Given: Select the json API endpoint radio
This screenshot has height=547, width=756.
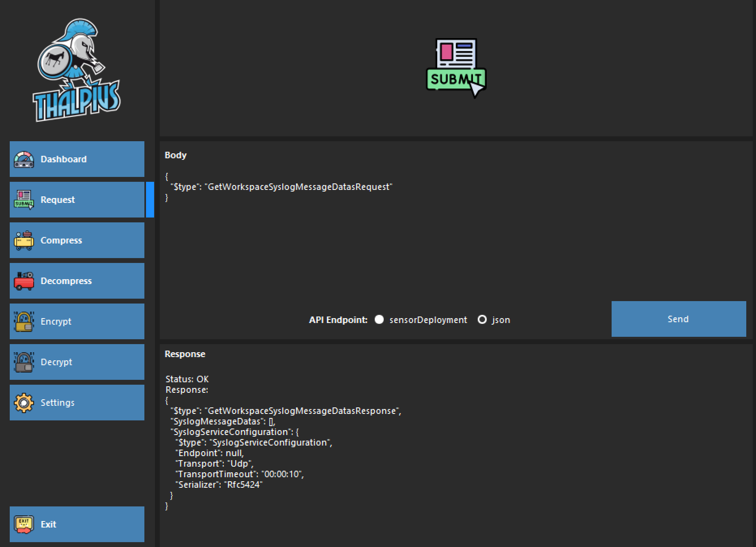Looking at the screenshot, I should (482, 320).
